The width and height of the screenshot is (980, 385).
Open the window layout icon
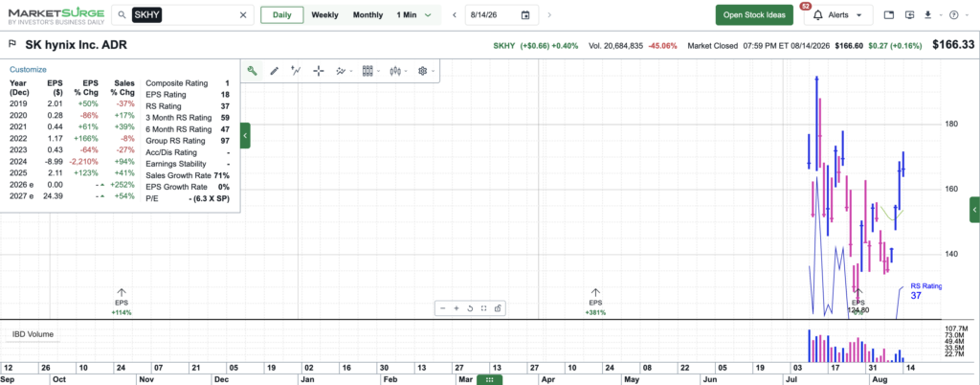point(889,15)
